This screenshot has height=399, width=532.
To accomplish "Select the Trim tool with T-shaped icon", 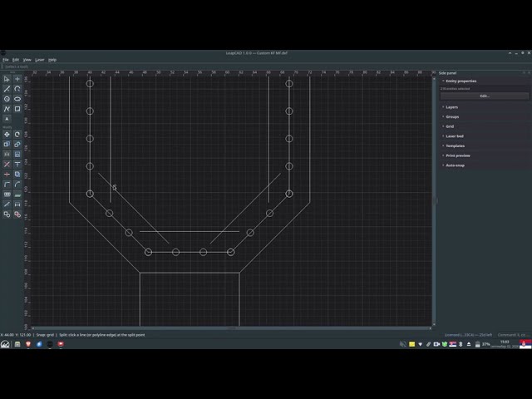I will 17,165.
